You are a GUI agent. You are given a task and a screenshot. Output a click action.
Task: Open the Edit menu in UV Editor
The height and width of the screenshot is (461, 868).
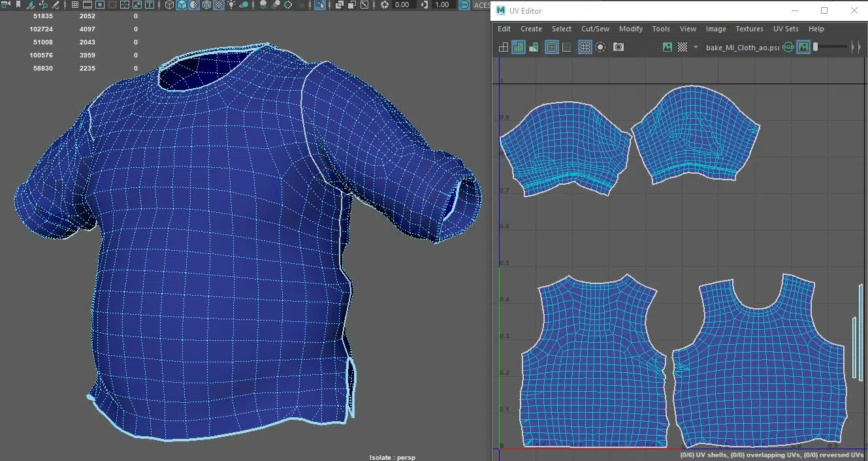point(504,29)
